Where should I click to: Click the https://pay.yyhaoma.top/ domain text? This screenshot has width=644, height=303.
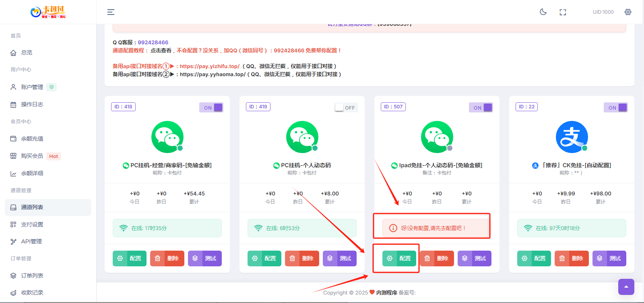click(213, 74)
